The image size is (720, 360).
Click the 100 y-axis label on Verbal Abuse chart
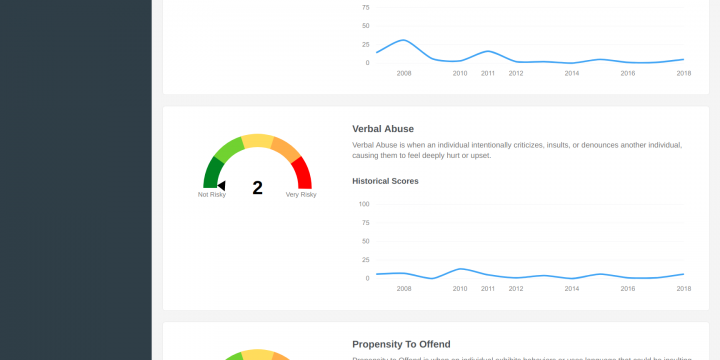coord(364,204)
